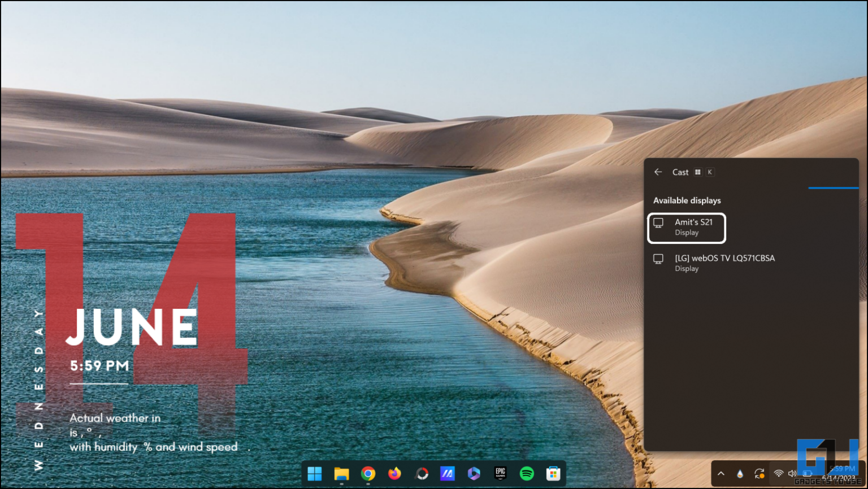Click the date and time in taskbar
The height and width of the screenshot is (489, 868).
(842, 474)
